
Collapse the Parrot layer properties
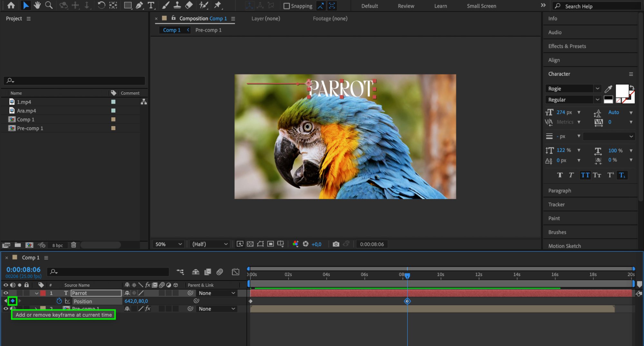(36, 293)
